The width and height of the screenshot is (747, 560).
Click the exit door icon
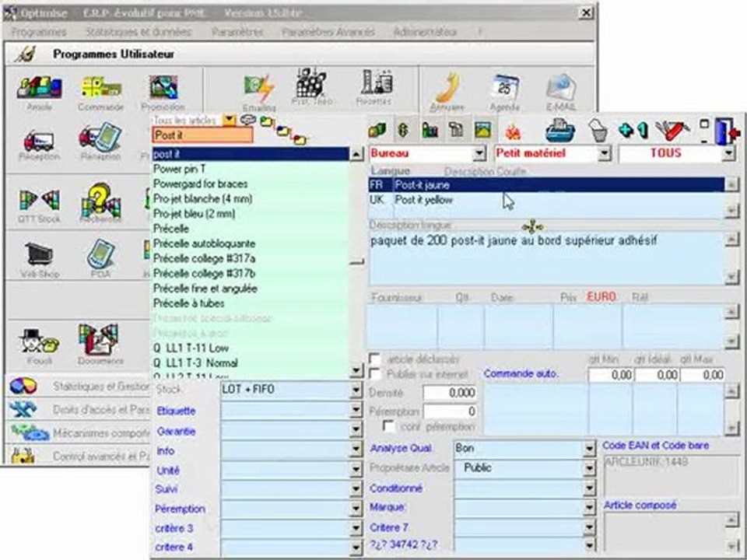pyautogui.click(x=727, y=131)
